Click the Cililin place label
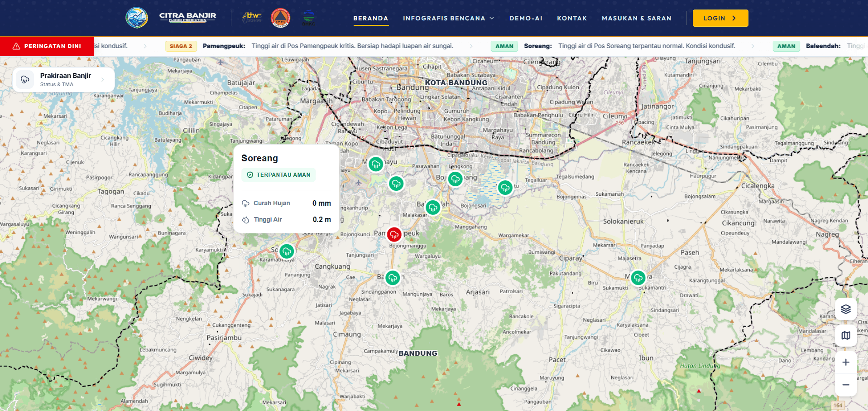The height and width of the screenshot is (411, 868). pos(191,131)
